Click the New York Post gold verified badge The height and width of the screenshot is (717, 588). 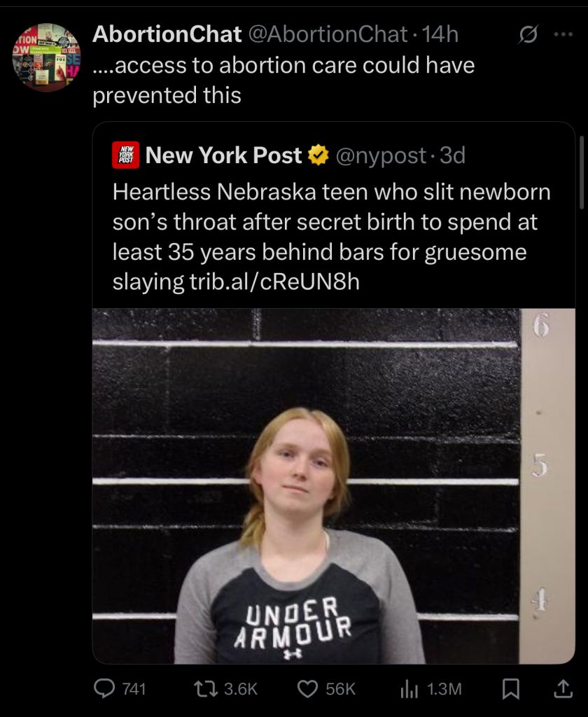(318, 155)
